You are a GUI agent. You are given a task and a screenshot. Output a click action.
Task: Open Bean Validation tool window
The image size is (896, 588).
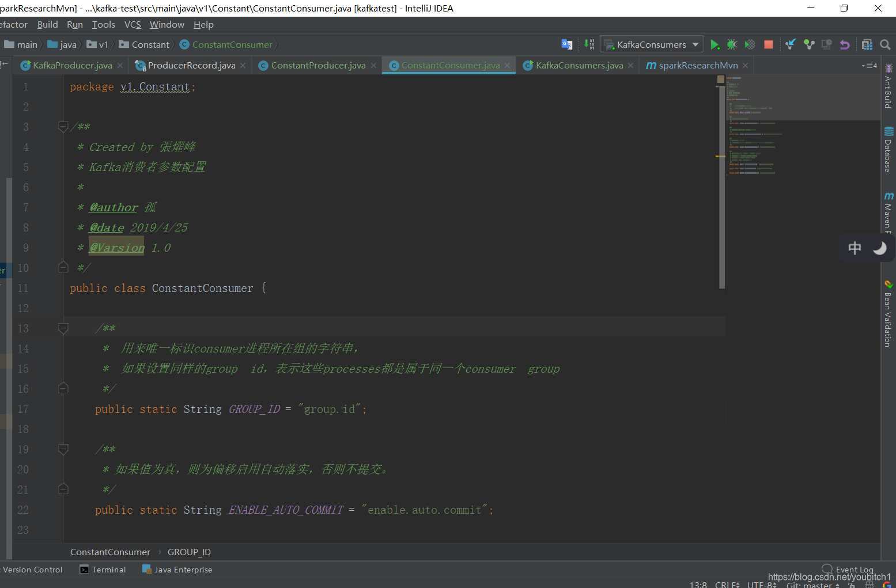point(888,313)
